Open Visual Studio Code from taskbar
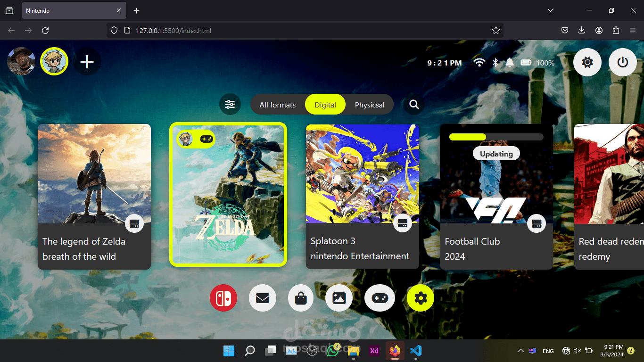This screenshot has width=644, height=362. point(415,351)
